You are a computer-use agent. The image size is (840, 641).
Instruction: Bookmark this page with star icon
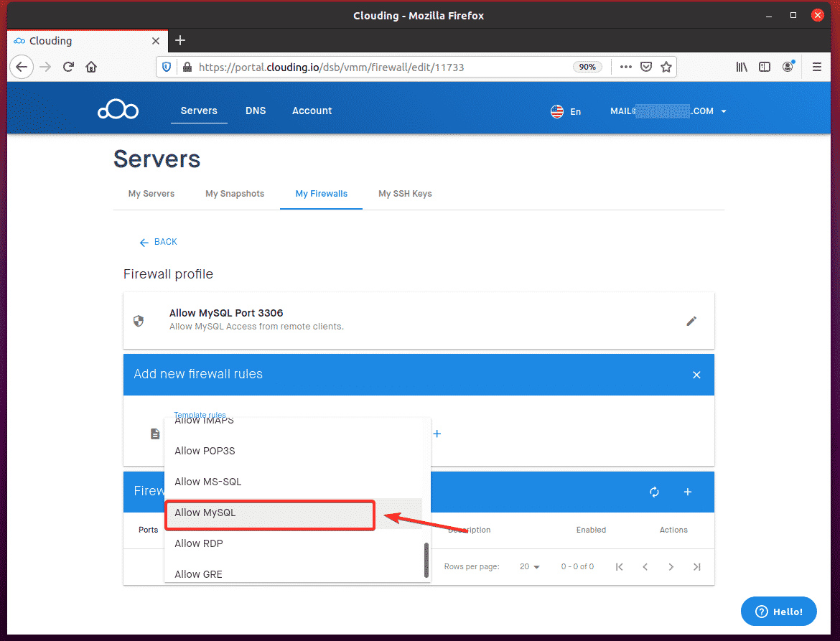(x=666, y=67)
